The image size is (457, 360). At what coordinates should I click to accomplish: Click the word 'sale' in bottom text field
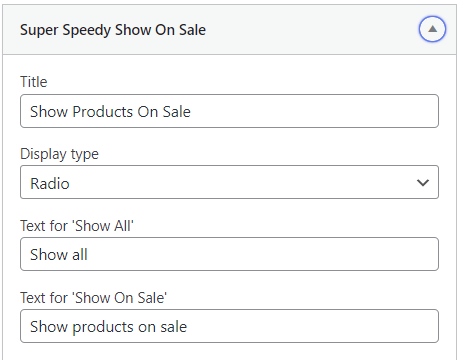click(174, 327)
